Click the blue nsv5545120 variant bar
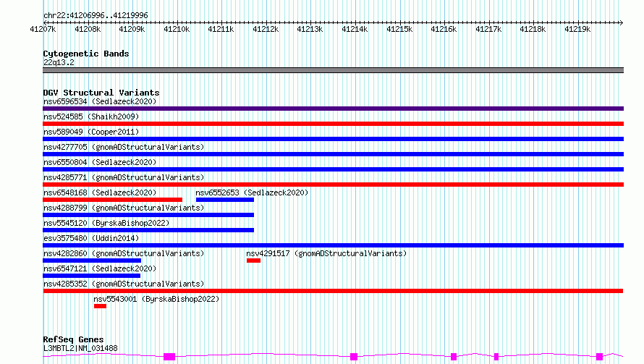Image resolution: width=644 pixels, height=364 pixels. click(x=148, y=230)
